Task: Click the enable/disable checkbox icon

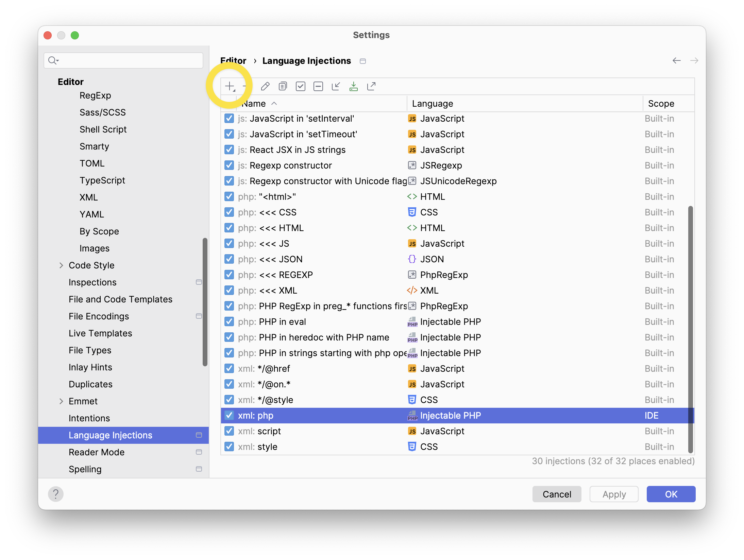Action: click(x=300, y=86)
